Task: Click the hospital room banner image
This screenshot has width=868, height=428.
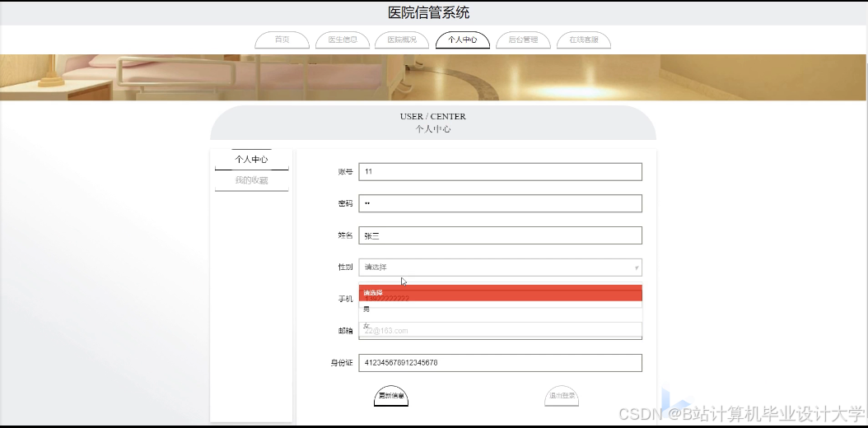Action: (x=434, y=77)
